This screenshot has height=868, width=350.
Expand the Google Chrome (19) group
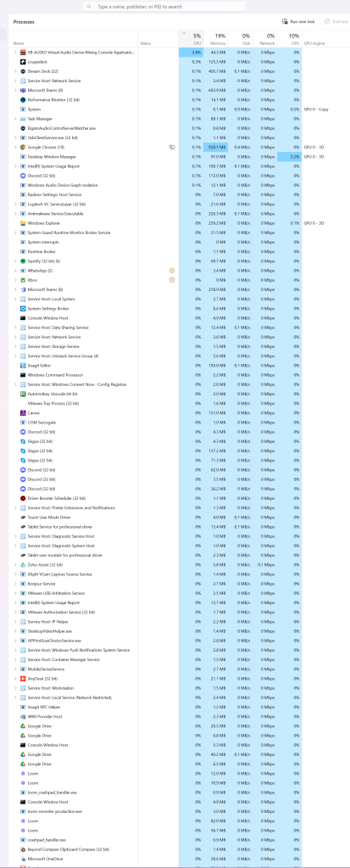point(15,148)
